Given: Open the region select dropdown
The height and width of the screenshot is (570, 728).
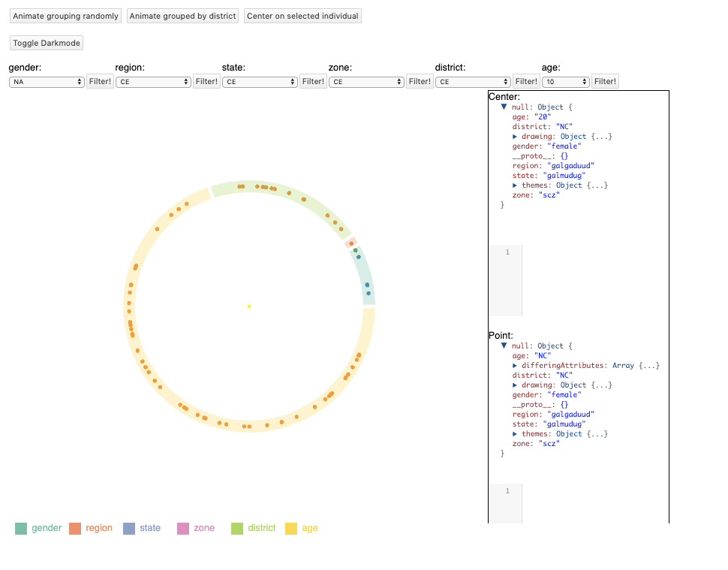Looking at the screenshot, I should 153,82.
